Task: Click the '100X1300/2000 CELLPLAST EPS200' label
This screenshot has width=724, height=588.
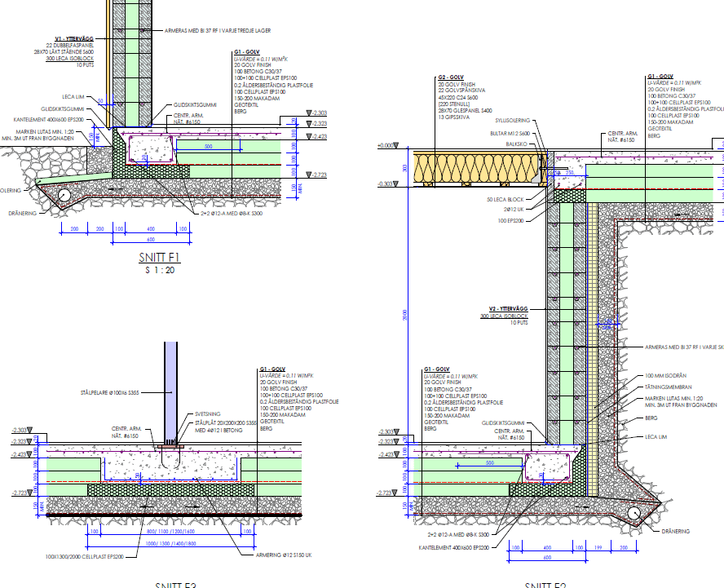Action: pos(85,557)
